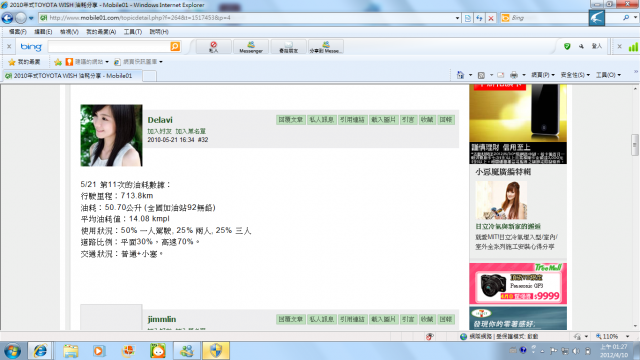Viewport: 640px width, 360px height.
Task: Click the magnifier search icon by Bing box
Action: point(626,18)
